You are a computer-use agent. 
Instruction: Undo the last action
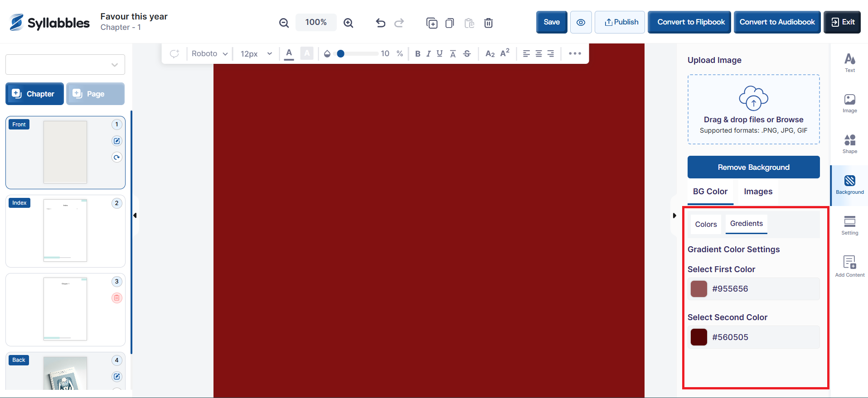pos(380,23)
